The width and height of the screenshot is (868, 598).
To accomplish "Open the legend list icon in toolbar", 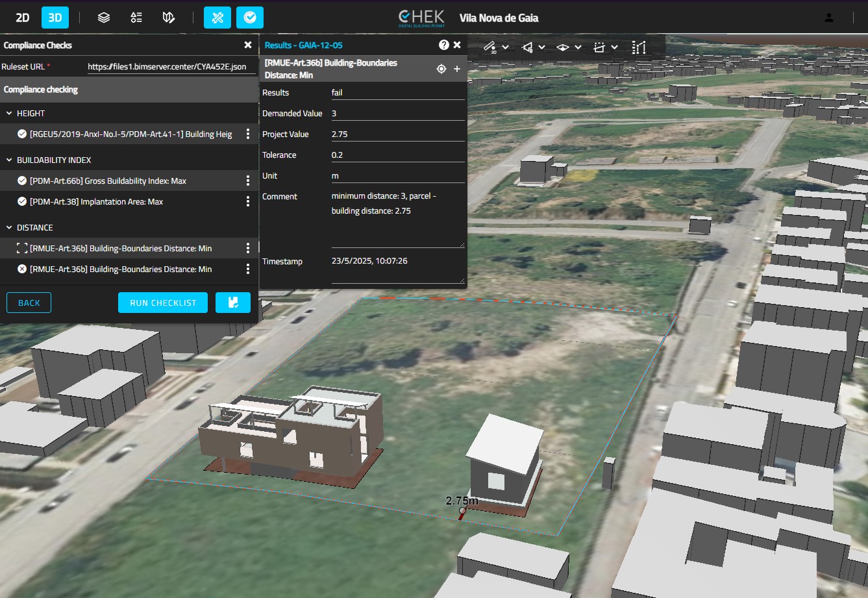I will [136, 18].
